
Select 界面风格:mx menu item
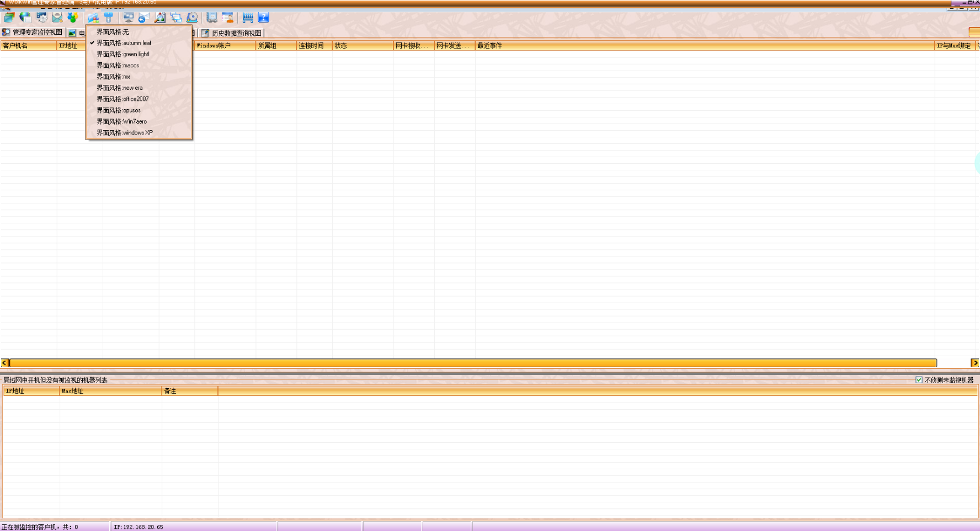click(x=139, y=77)
